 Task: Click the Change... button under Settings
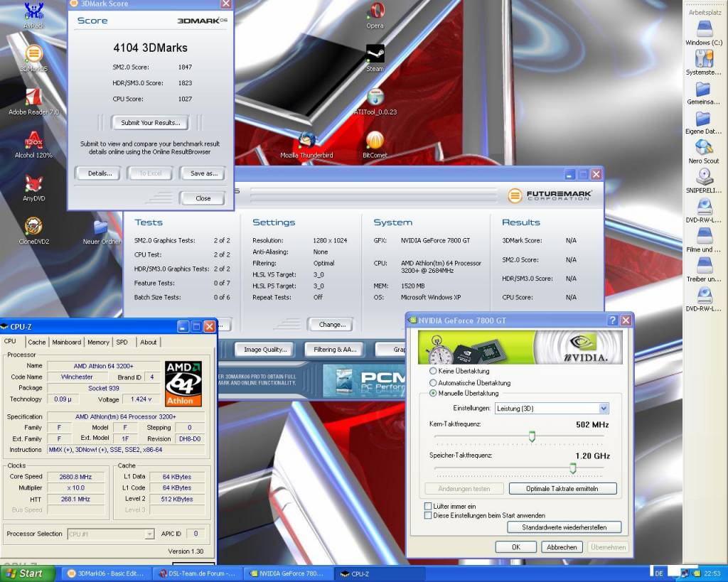click(x=331, y=325)
